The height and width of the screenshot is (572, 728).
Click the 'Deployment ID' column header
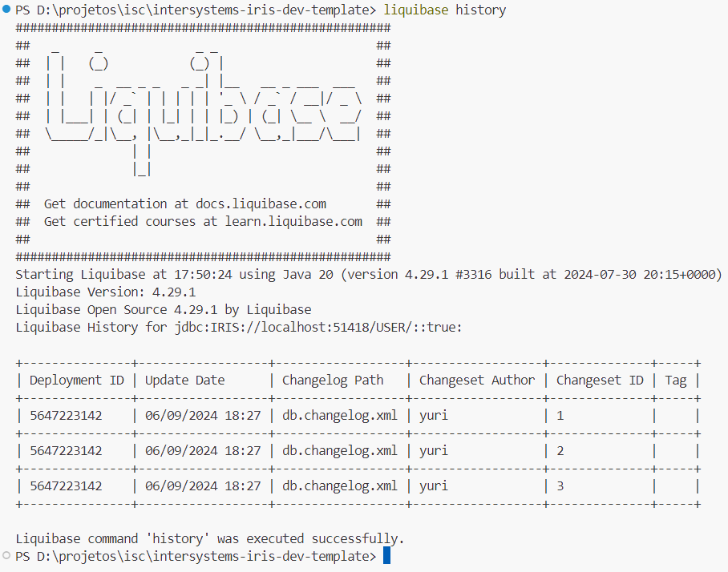[77, 380]
